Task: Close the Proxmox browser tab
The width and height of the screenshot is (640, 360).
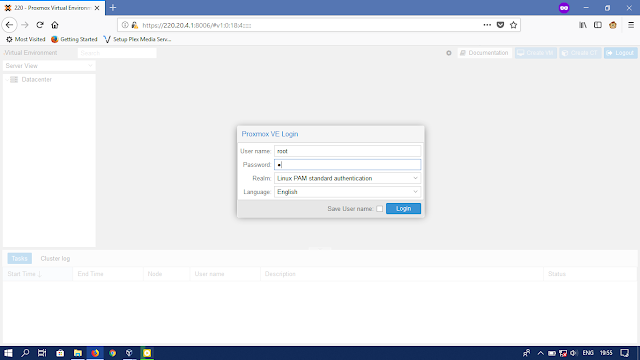Action: pyautogui.click(x=97, y=8)
